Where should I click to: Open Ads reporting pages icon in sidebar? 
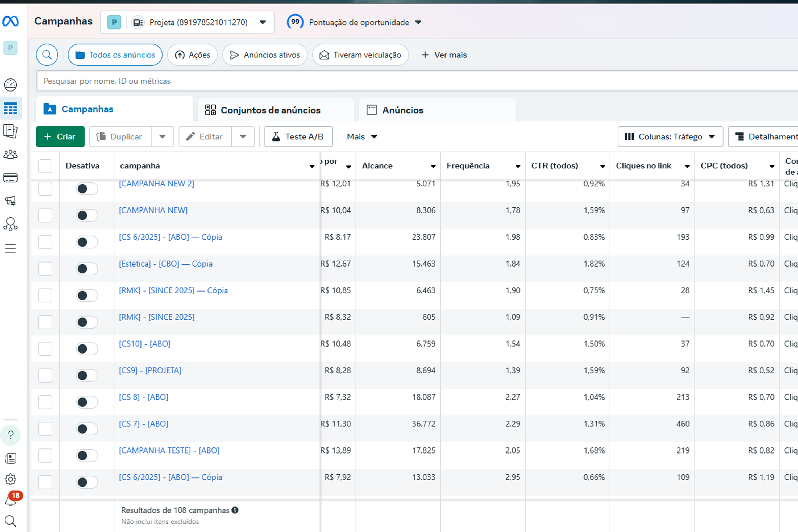coord(11,131)
